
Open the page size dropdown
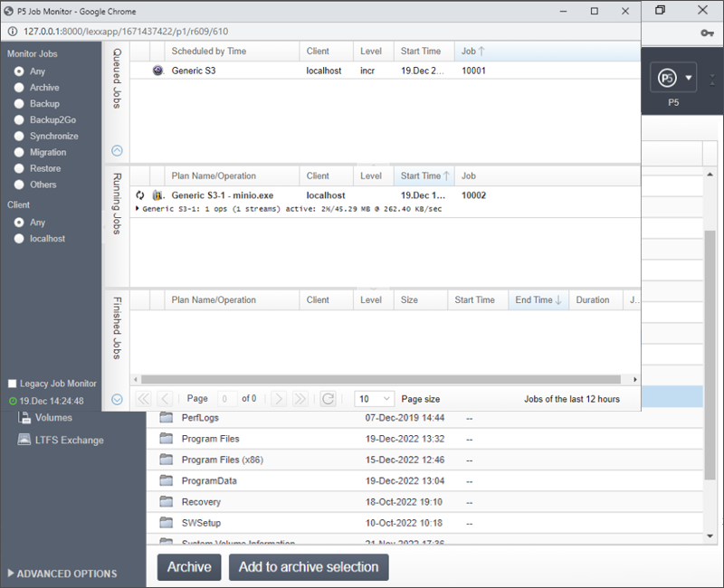click(374, 398)
